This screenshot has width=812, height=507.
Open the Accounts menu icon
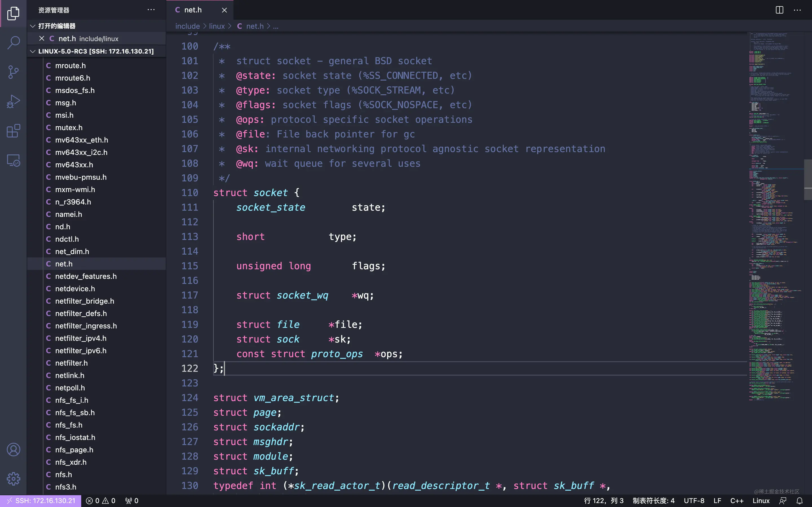pyautogui.click(x=14, y=450)
